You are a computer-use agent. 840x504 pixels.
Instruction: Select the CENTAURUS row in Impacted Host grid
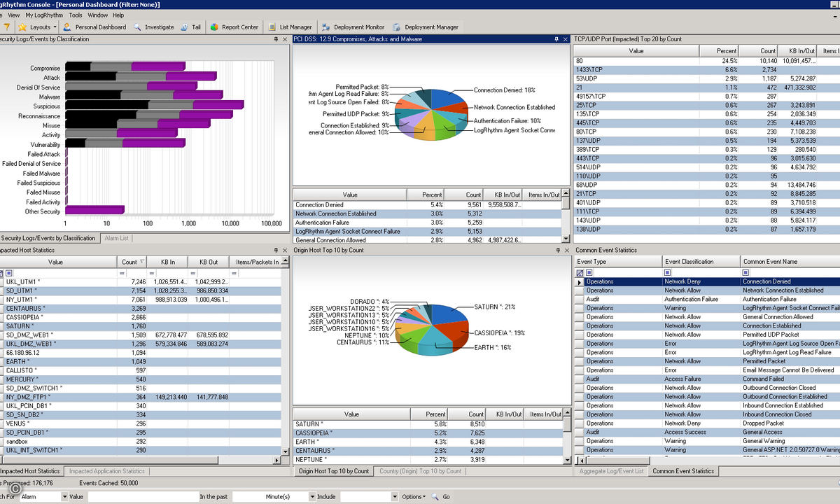tap(143, 307)
